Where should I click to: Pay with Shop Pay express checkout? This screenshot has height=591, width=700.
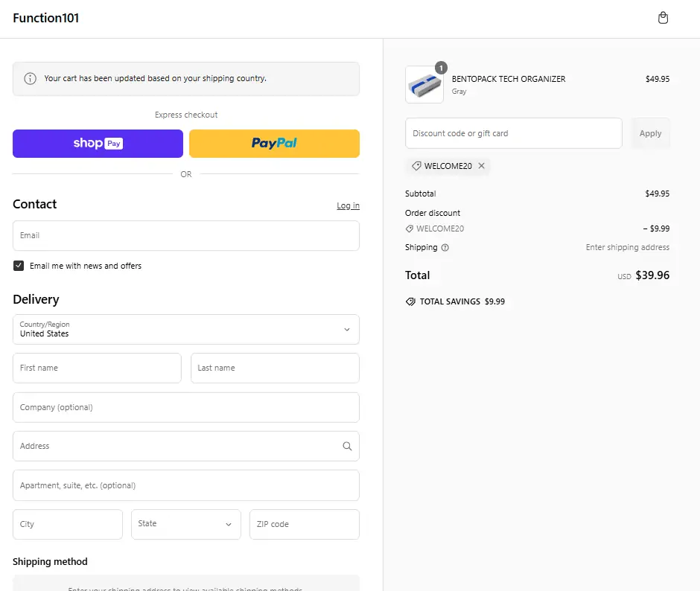pos(98,144)
